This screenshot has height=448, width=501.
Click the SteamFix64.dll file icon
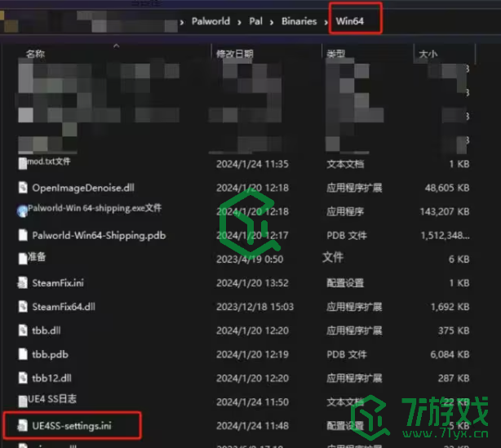click(24, 307)
